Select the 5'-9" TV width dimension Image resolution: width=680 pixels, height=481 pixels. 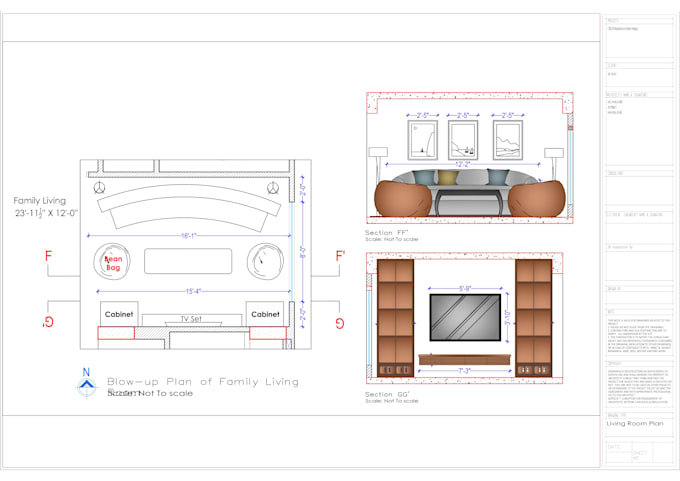pyautogui.click(x=465, y=288)
